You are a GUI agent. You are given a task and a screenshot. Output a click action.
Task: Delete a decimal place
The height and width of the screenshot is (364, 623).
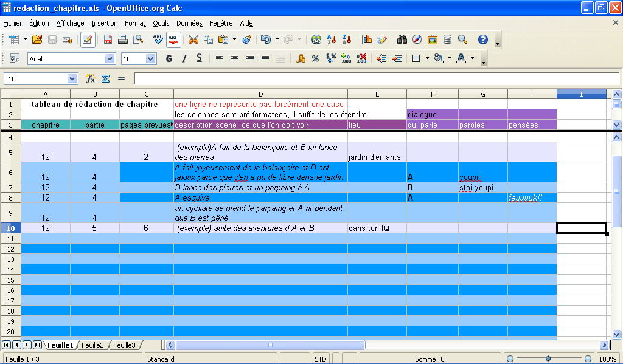pyautogui.click(x=361, y=59)
